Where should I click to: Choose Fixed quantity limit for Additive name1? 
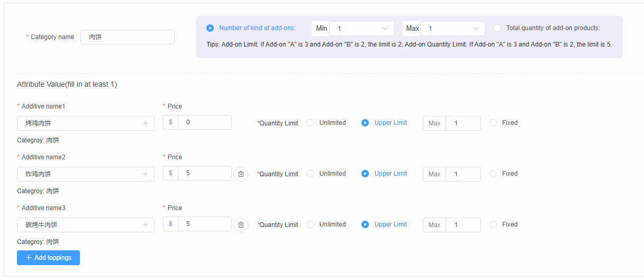(x=493, y=123)
